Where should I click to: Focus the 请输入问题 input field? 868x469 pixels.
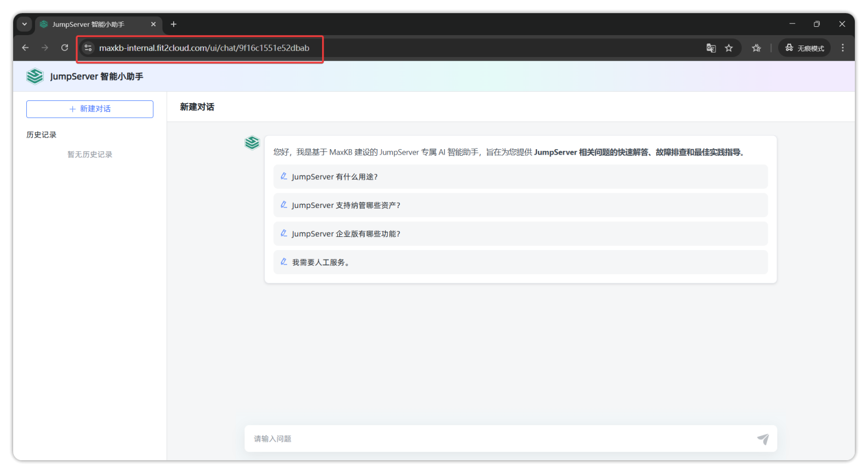click(x=501, y=438)
